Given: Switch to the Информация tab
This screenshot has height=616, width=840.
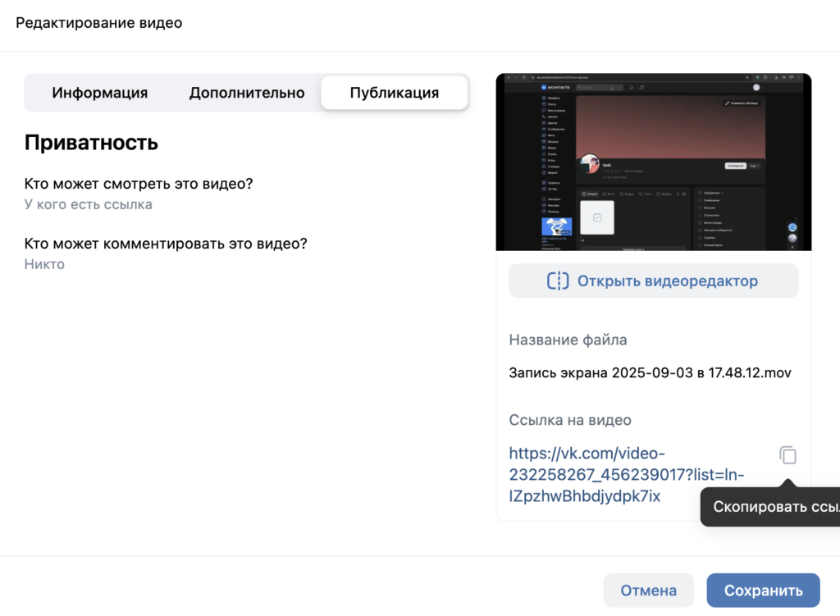Looking at the screenshot, I should [x=100, y=93].
